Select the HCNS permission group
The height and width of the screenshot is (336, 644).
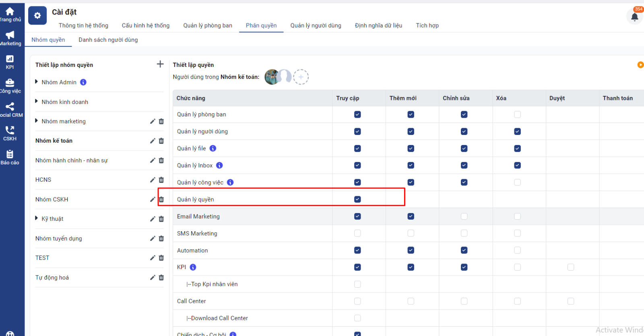tap(43, 180)
